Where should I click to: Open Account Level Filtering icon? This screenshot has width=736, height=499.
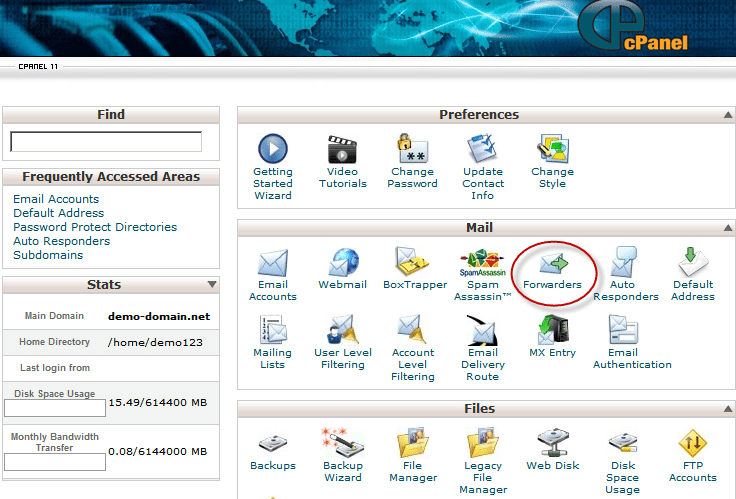pos(412,330)
